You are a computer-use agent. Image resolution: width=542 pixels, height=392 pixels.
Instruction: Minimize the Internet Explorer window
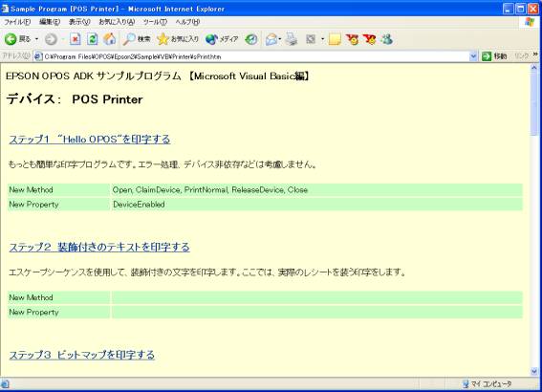tap(509, 9)
